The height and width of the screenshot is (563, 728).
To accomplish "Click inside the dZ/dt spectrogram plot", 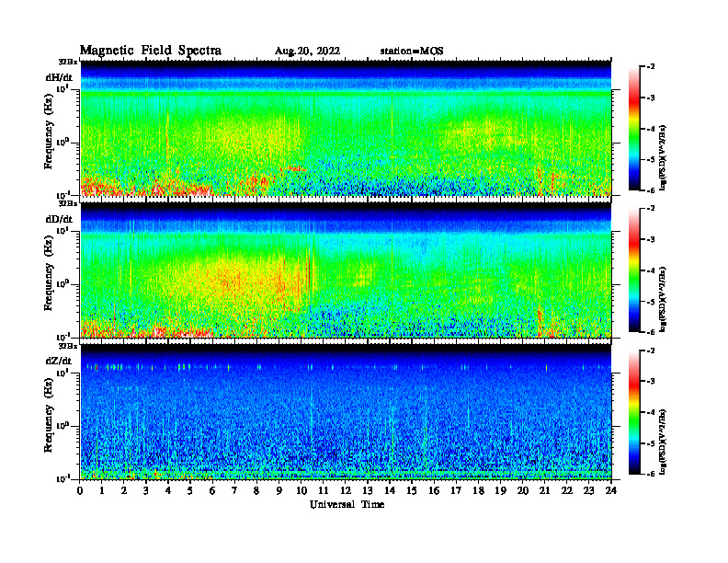I will 346,411.
